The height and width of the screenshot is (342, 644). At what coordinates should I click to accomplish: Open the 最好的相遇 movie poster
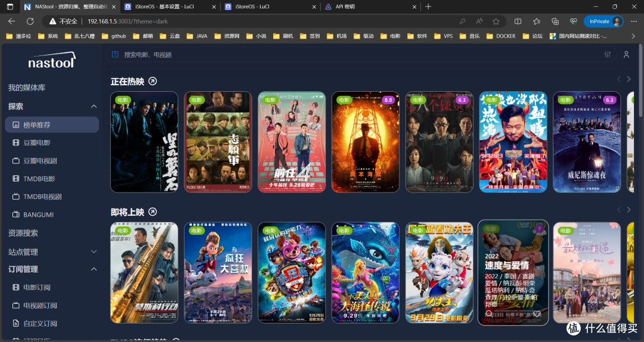pos(587,273)
